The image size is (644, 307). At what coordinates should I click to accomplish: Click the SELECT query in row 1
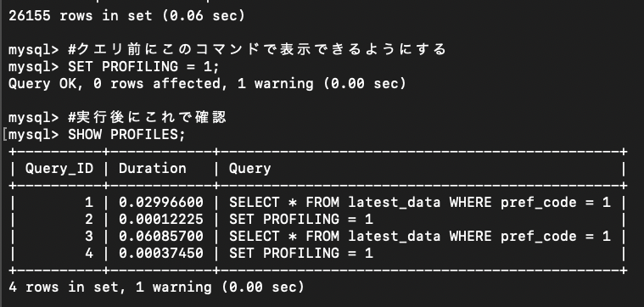tap(420, 203)
